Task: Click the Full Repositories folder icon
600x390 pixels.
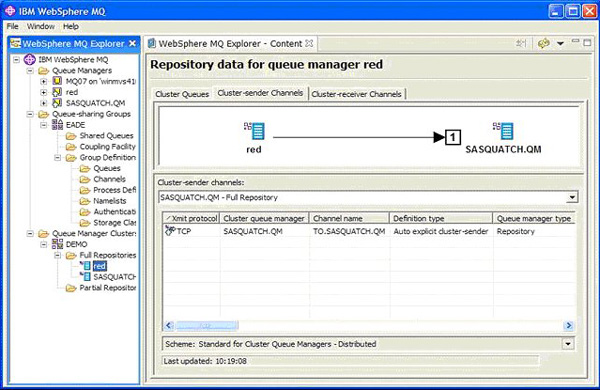Action: tap(71, 255)
